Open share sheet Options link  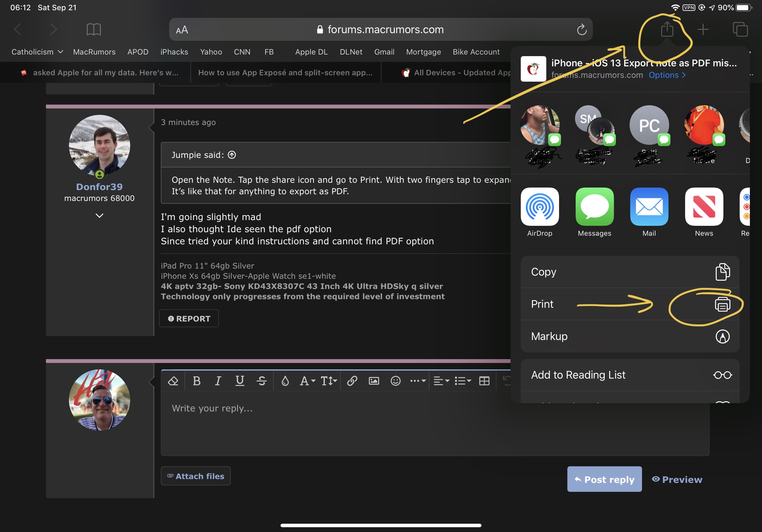point(667,75)
